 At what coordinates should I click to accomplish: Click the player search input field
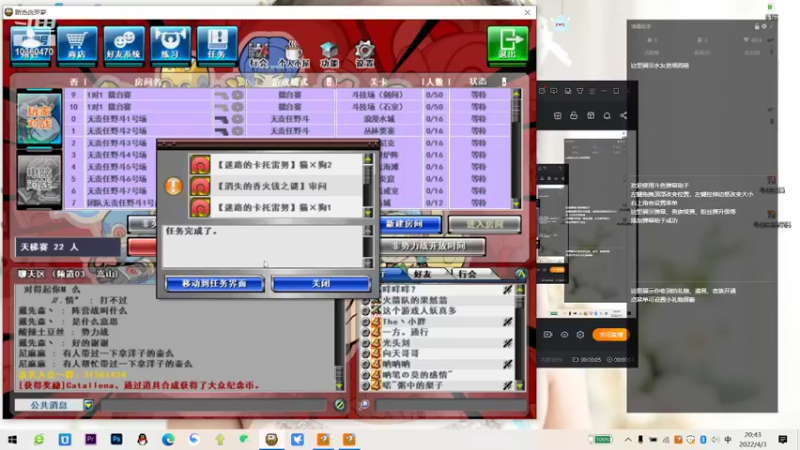point(451,405)
